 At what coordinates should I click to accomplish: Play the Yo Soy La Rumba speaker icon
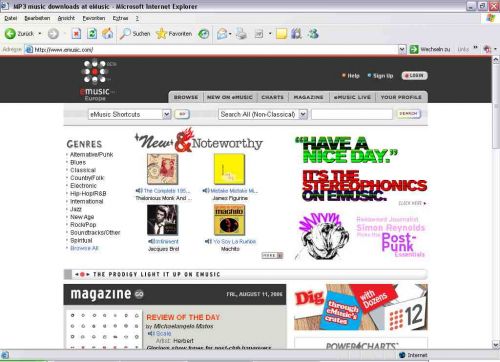[x=208, y=241]
